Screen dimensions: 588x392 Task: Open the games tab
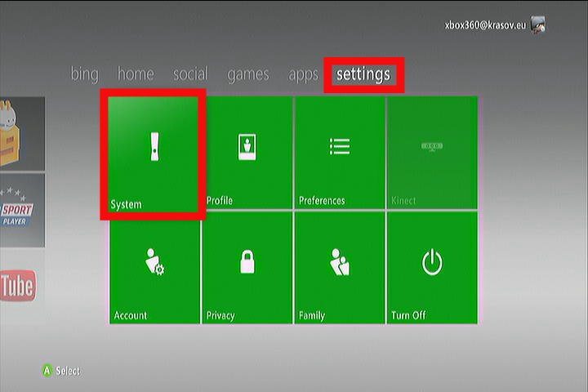247,74
